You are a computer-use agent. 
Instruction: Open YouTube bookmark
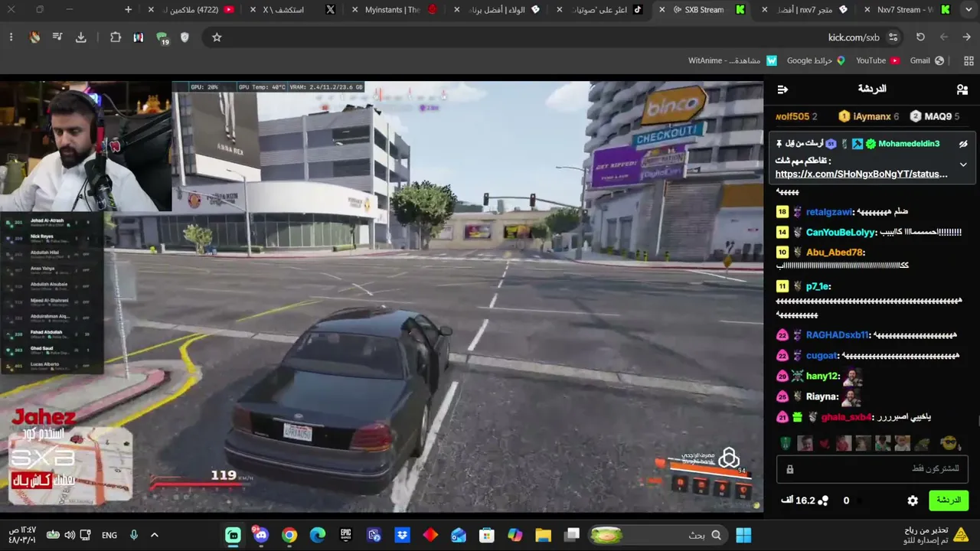877,60
